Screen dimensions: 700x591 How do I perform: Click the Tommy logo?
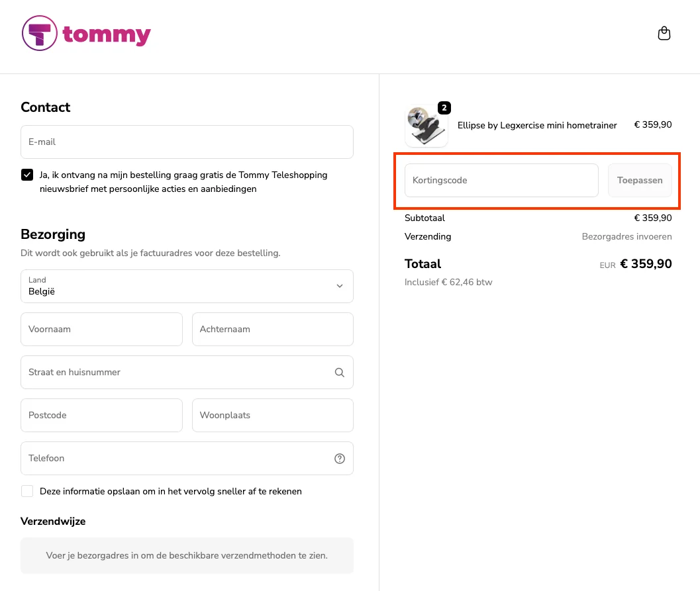86,32
